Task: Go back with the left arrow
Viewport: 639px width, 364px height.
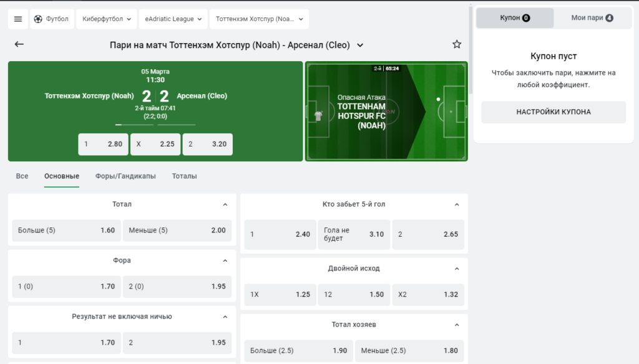Action: [x=19, y=44]
